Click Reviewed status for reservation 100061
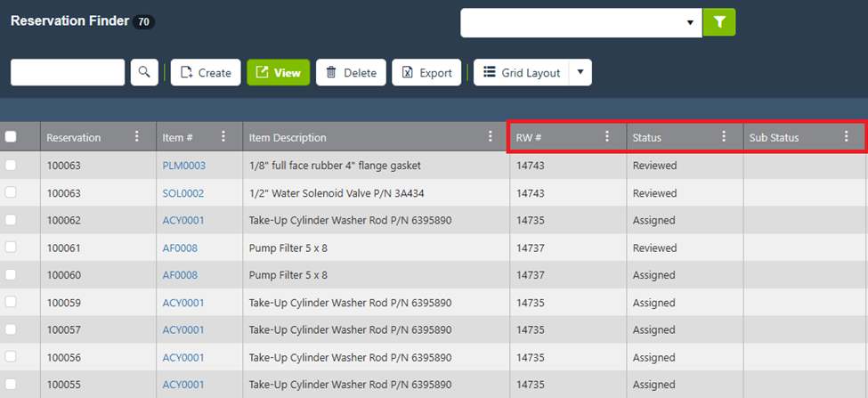This screenshot has width=868, height=398. tap(654, 248)
